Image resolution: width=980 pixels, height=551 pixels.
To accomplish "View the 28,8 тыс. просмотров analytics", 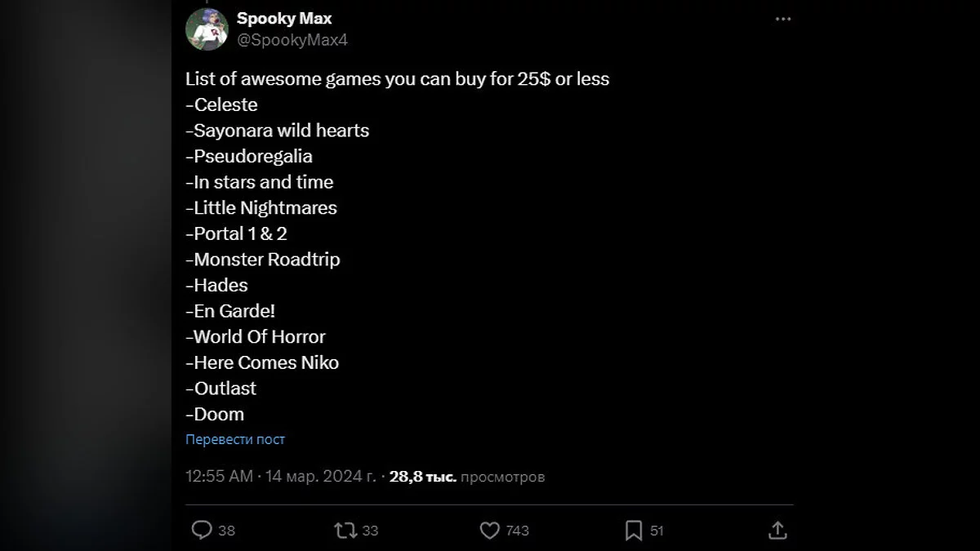I will (466, 476).
